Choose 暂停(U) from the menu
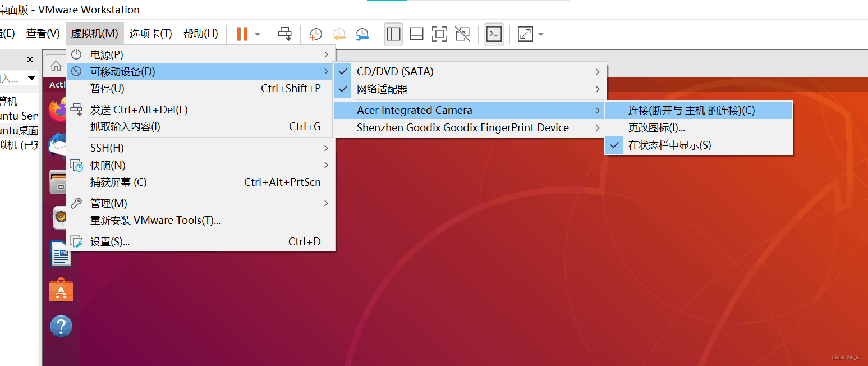This screenshot has height=366, width=868. pos(200,88)
